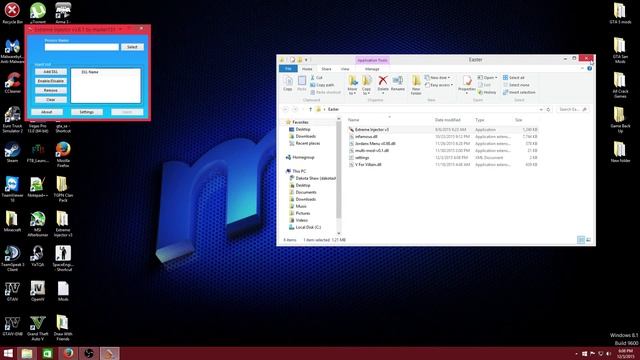The width and height of the screenshot is (640, 360).
Task: Click the Enable/Disable button in Extreme Injector
Action: coord(51,81)
